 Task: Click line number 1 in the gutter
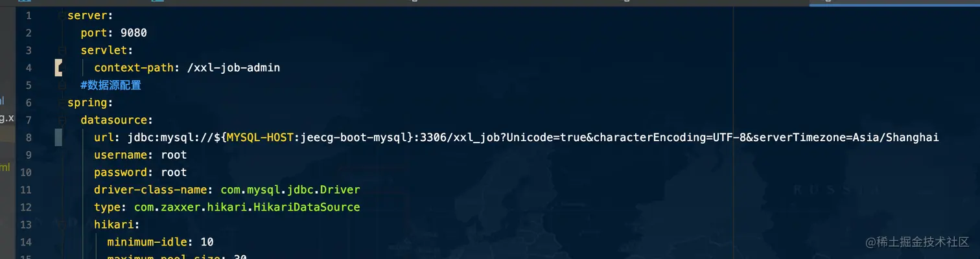[x=29, y=15]
